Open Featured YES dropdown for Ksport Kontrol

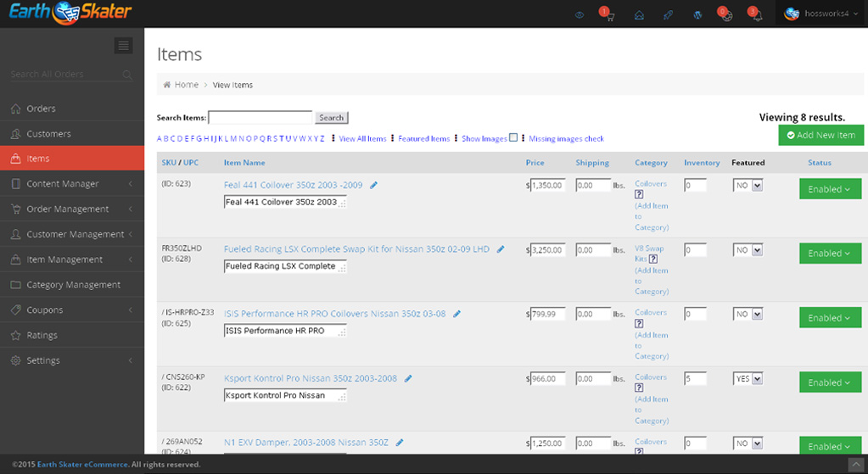(748, 379)
